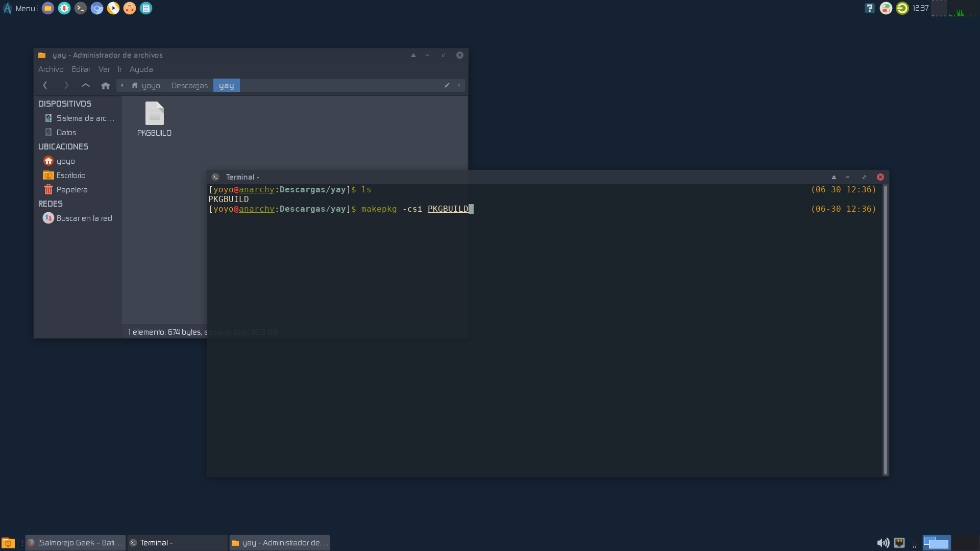Select Papelera in the sidebar

[71, 190]
